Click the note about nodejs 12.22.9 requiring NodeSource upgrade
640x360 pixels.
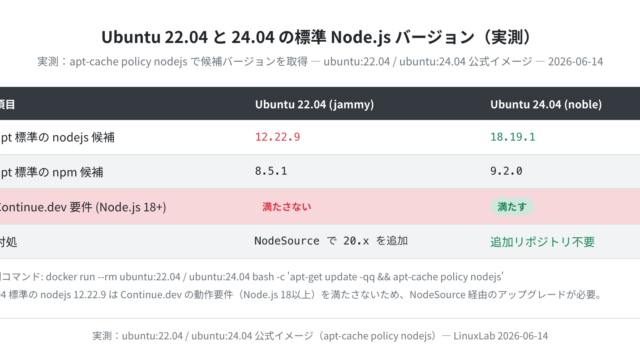[301, 294]
